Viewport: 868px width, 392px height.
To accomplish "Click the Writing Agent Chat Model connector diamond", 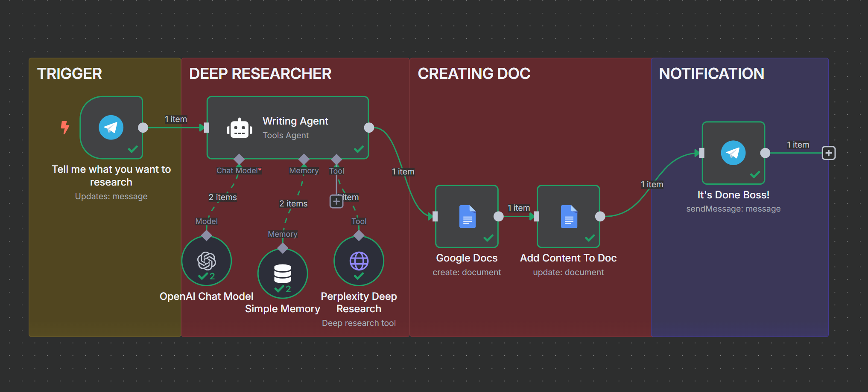I will (x=239, y=160).
